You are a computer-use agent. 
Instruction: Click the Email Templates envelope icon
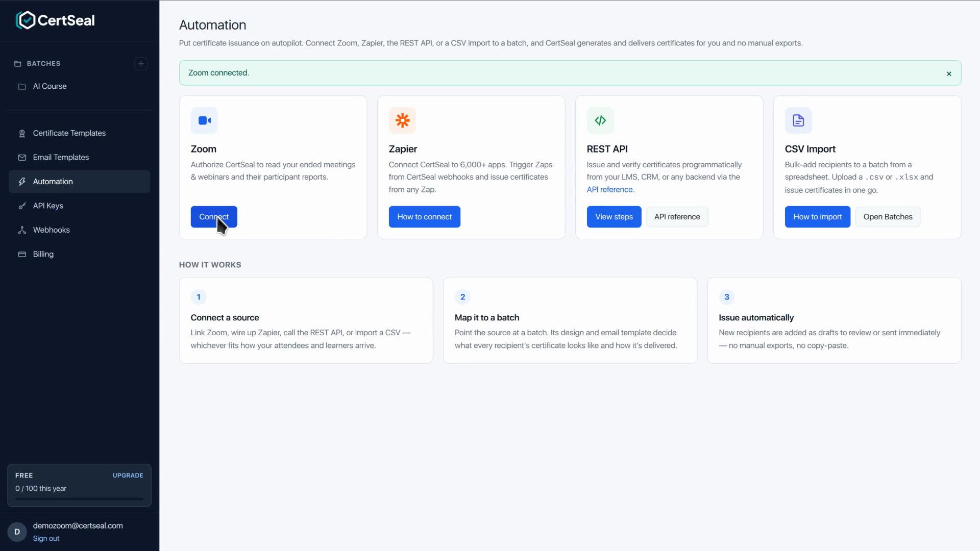pyautogui.click(x=22, y=158)
